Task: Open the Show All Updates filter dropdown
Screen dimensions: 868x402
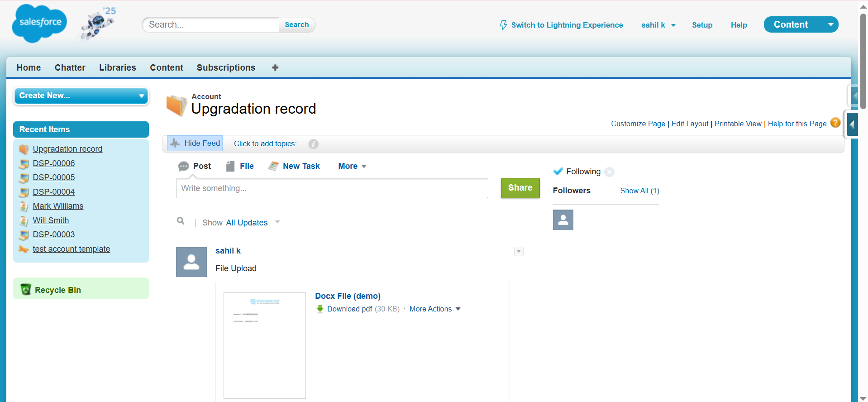Action: coord(253,222)
